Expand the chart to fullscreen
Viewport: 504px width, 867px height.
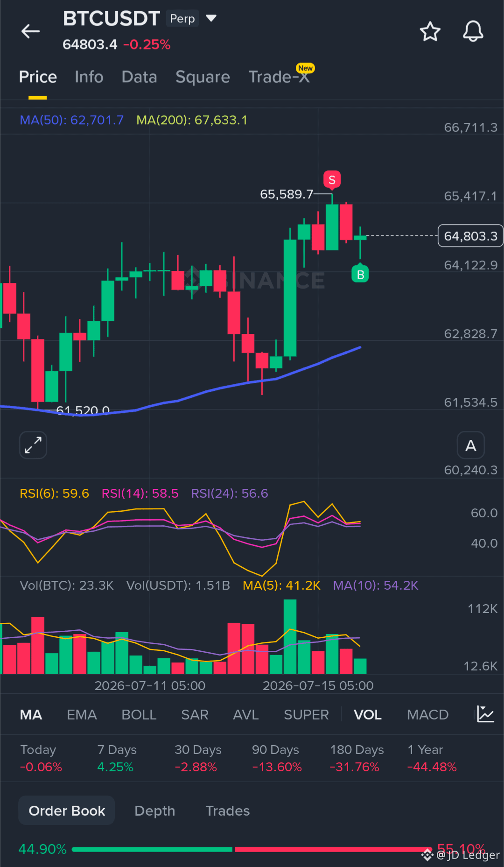(x=33, y=445)
